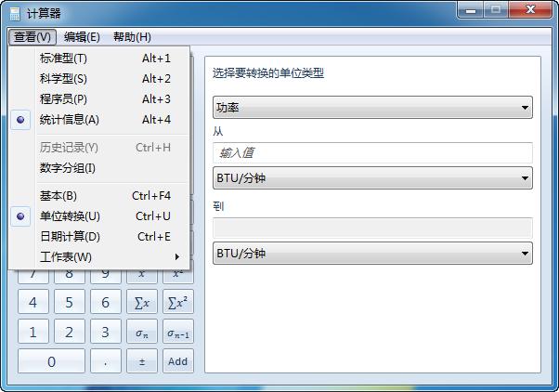Select 基本(B) view option
Image resolution: width=559 pixels, height=392 pixels.
pyautogui.click(x=99, y=195)
